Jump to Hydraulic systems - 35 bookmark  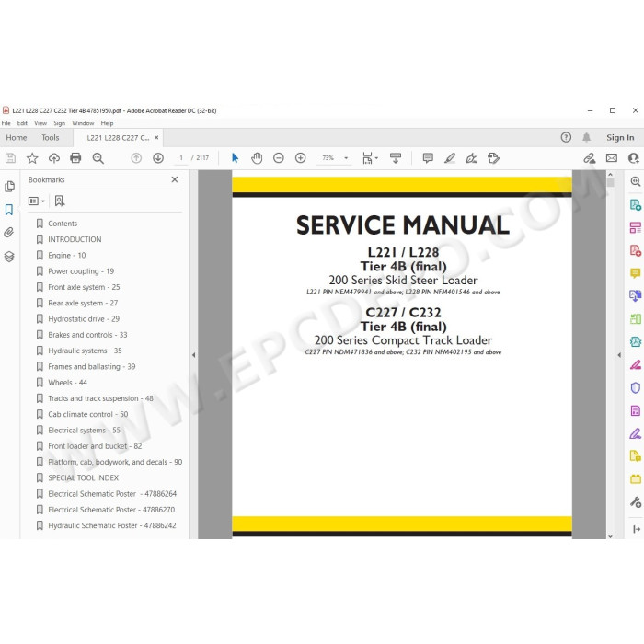coord(85,351)
